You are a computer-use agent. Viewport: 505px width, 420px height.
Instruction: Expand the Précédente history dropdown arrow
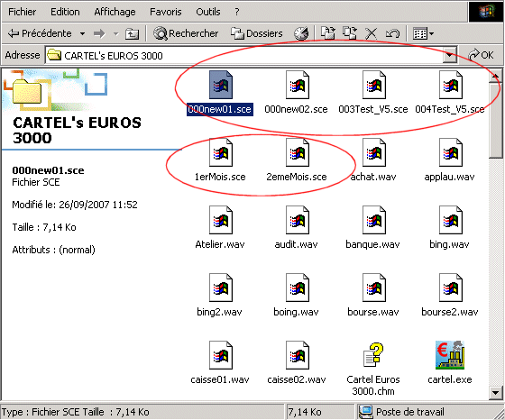[82, 33]
